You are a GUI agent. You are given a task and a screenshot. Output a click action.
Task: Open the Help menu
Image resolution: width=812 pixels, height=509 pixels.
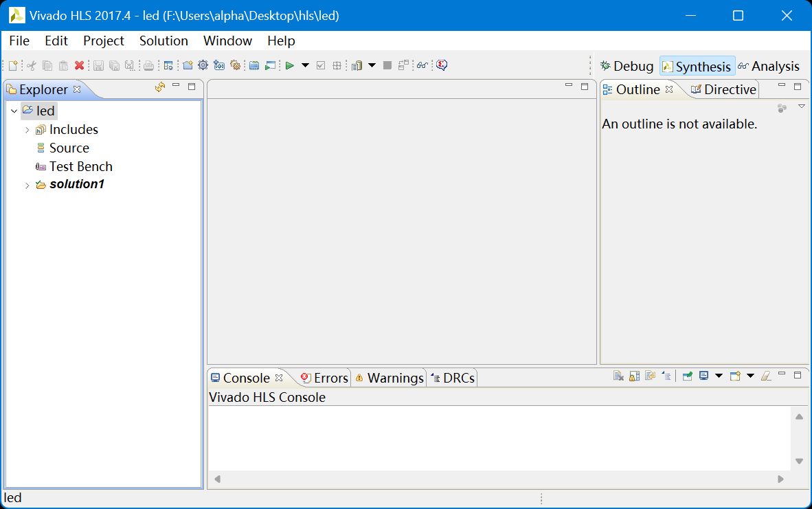281,41
